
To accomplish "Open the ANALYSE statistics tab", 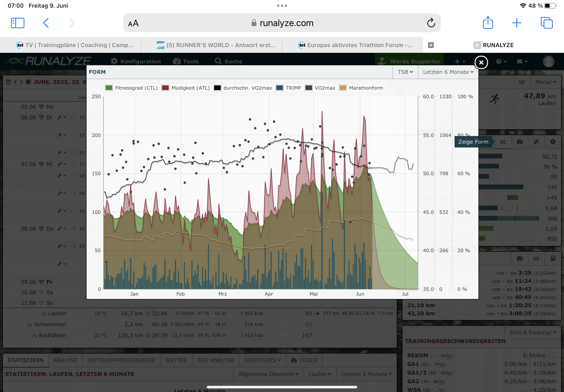I will (65, 360).
